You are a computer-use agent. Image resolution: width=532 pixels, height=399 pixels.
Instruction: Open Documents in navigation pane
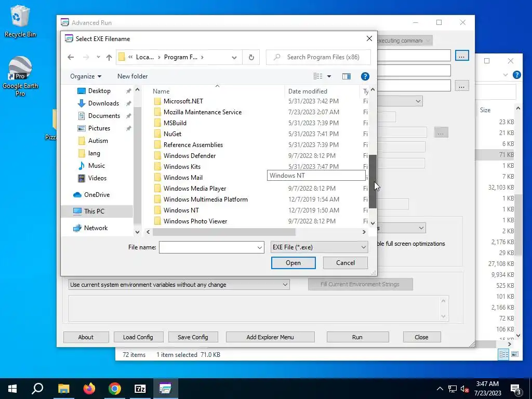click(x=104, y=116)
